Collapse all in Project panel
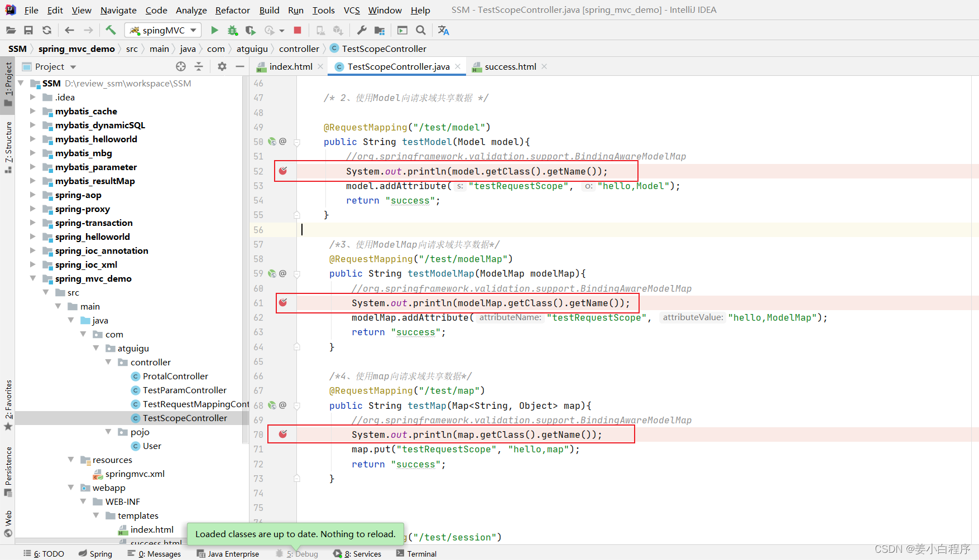 click(199, 66)
